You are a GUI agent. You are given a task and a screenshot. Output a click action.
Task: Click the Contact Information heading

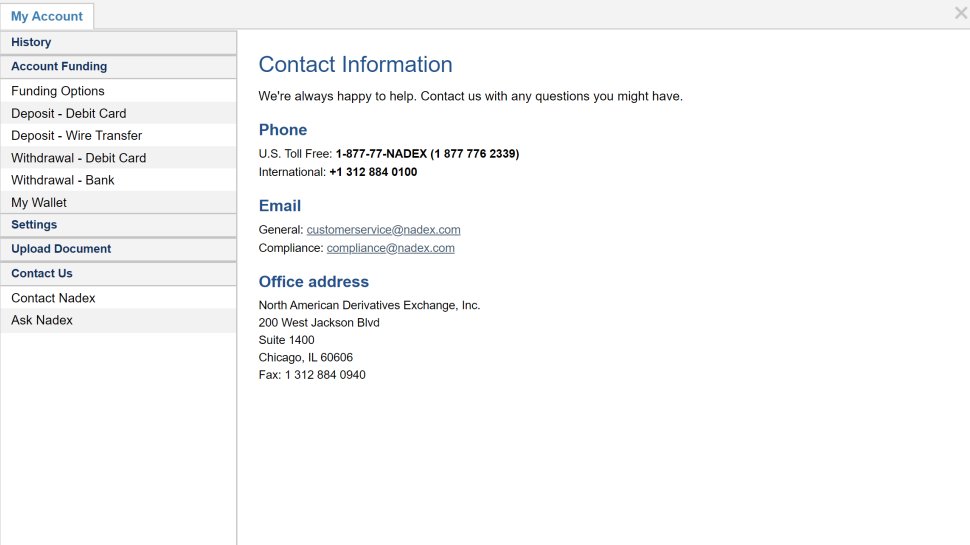pos(355,64)
